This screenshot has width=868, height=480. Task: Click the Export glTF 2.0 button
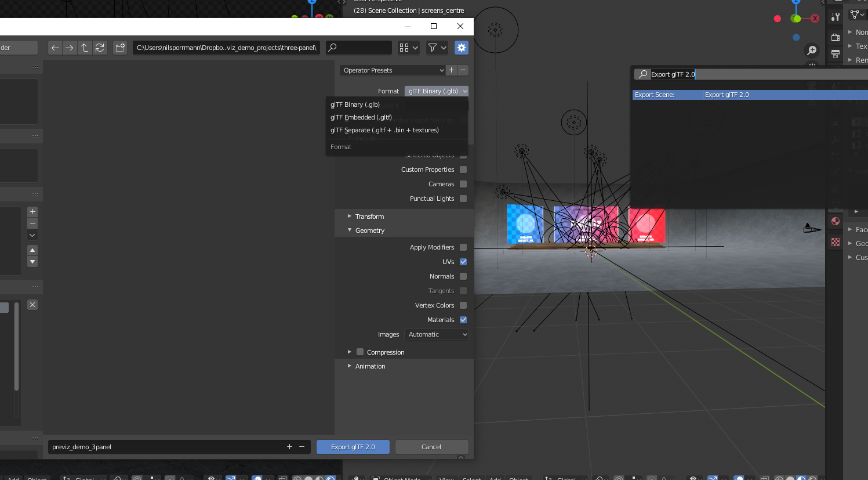353,447
